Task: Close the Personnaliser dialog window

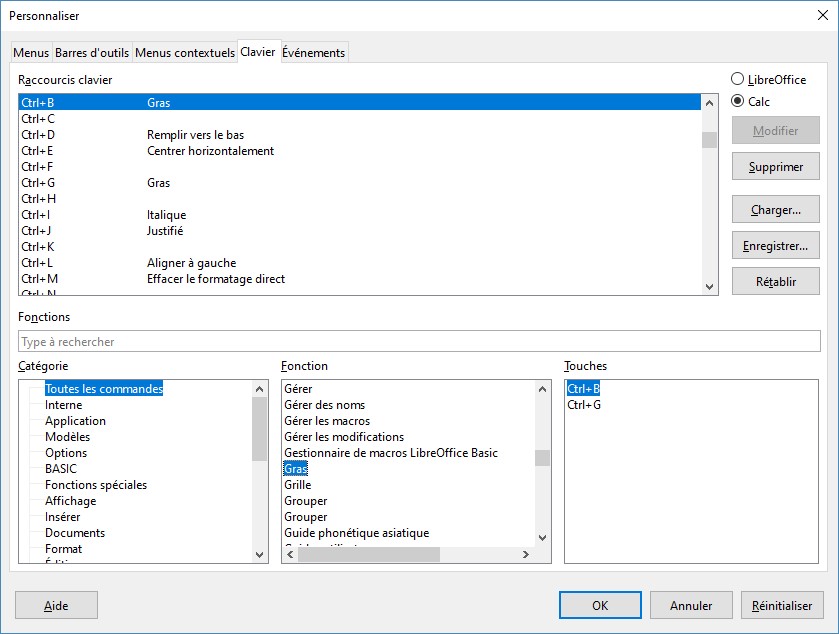Action: [x=822, y=15]
